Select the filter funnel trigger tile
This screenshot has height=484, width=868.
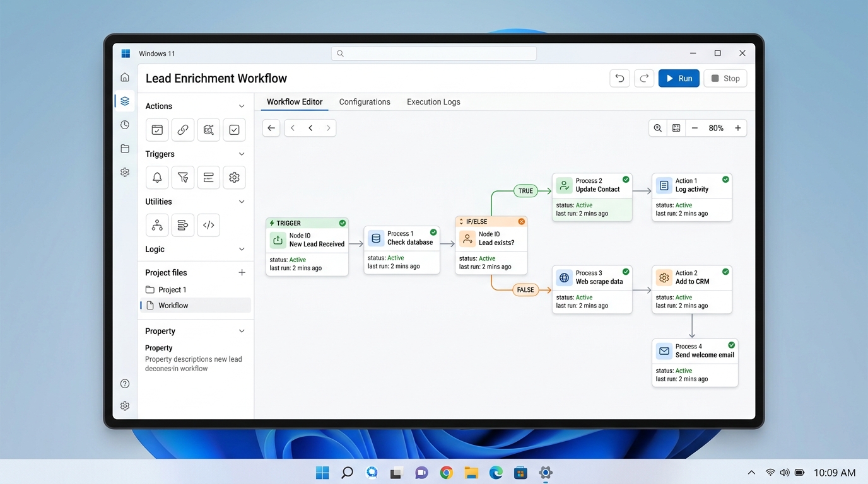(x=183, y=178)
